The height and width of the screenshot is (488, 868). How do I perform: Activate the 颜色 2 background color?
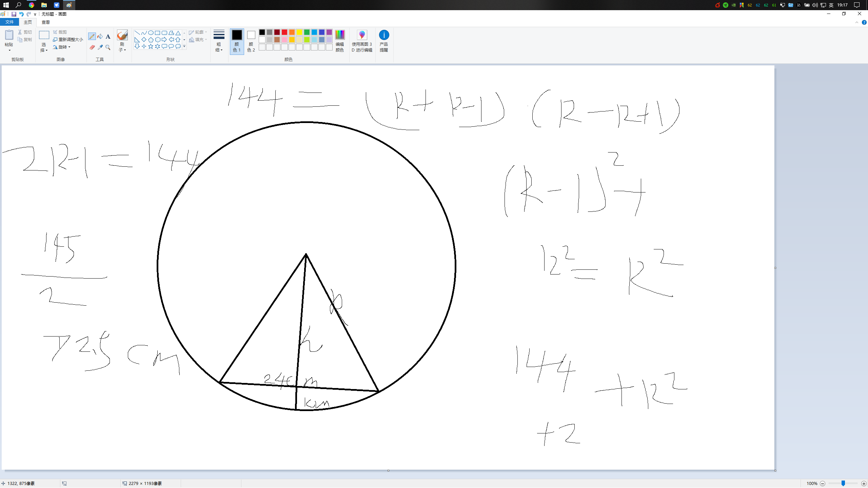point(251,41)
